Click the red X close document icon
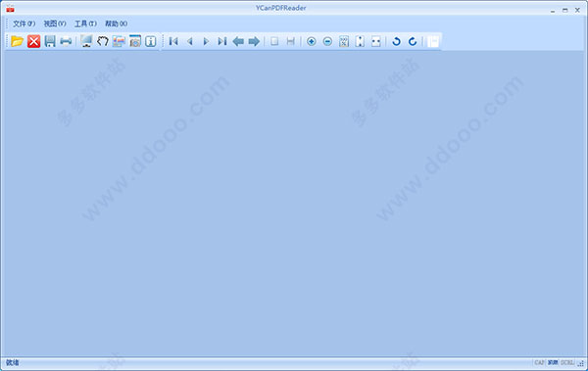Image resolution: width=588 pixels, height=371 pixels. [33, 41]
